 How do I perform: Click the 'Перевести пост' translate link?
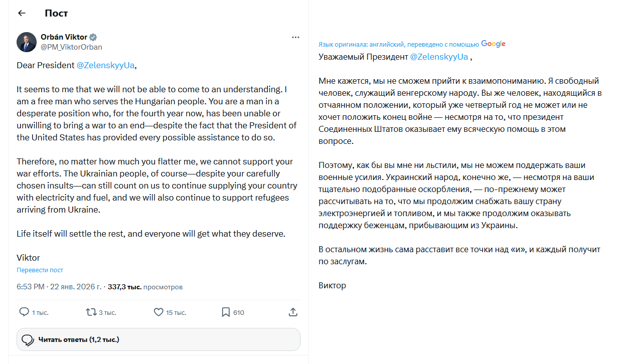(x=40, y=270)
